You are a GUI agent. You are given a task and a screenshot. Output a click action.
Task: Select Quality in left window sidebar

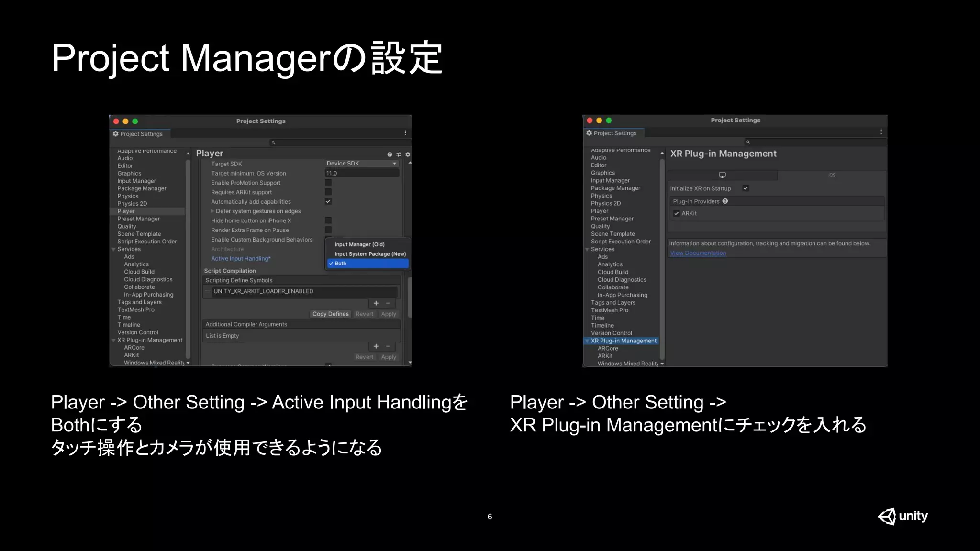point(127,226)
